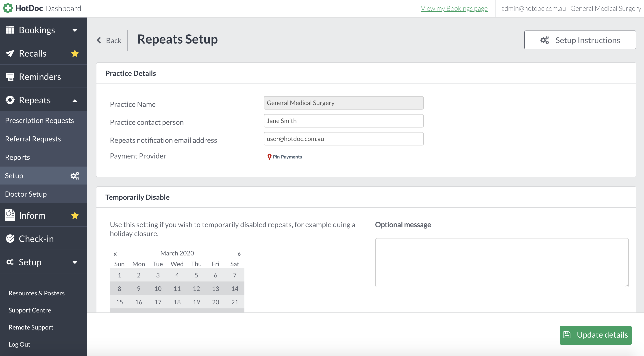This screenshot has height=356, width=644.
Task: Click Practice contact person field
Action: 344,121
